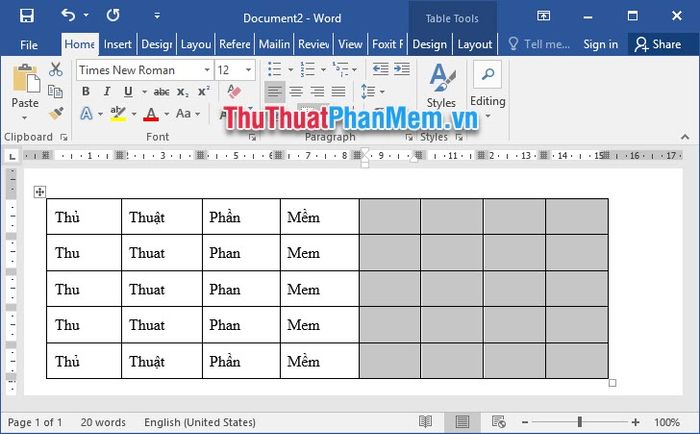700x434 pixels.
Task: Open the Times New Roman font dropdown
Action: coord(207,70)
